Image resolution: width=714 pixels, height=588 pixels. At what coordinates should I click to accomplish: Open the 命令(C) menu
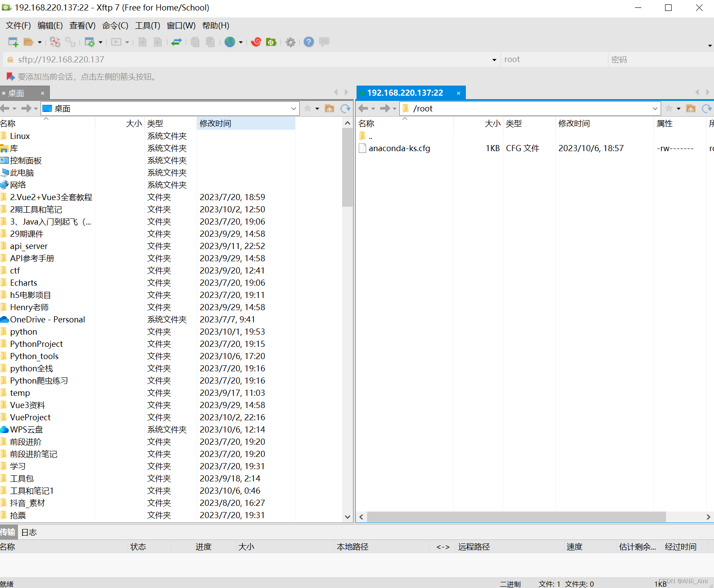(x=115, y=26)
